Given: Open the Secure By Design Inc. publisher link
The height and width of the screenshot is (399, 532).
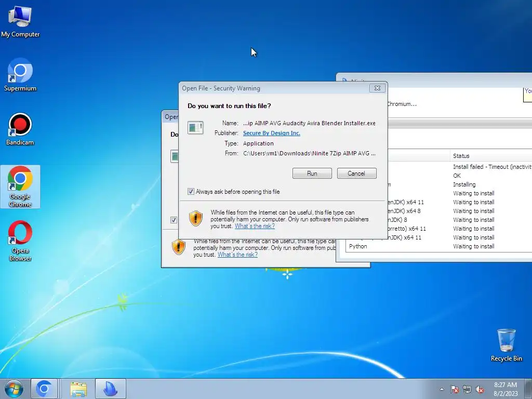Looking at the screenshot, I should 271,133.
